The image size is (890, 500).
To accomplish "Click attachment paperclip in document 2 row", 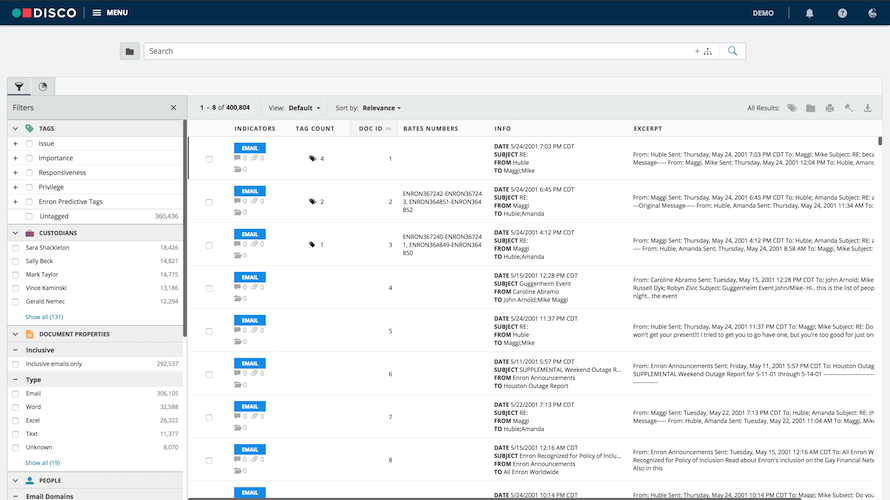I will click(254, 201).
